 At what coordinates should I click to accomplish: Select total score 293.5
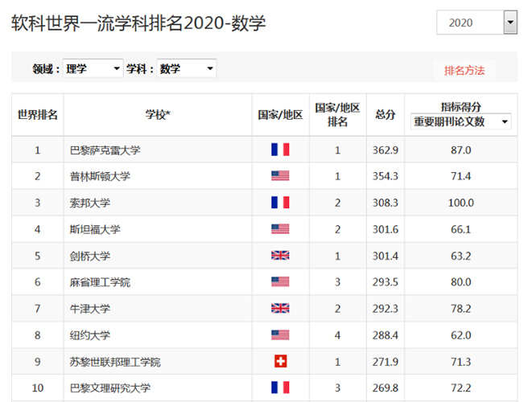pyautogui.click(x=386, y=282)
